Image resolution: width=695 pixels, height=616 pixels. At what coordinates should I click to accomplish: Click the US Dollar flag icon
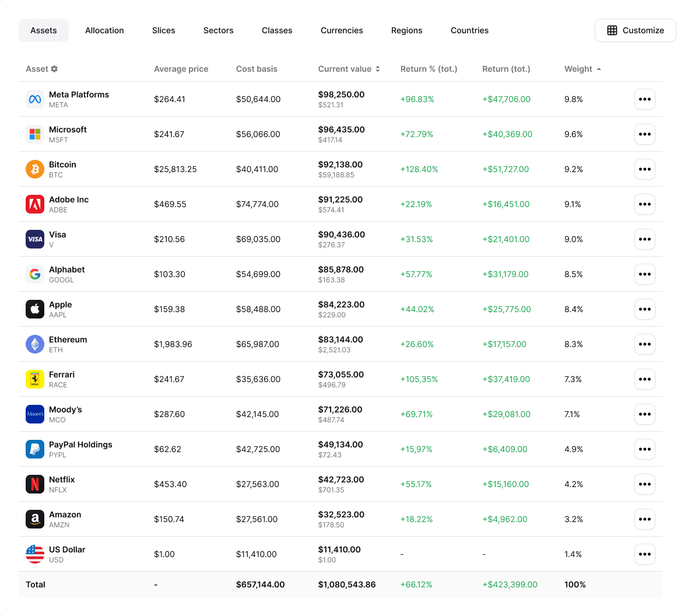pyautogui.click(x=35, y=555)
